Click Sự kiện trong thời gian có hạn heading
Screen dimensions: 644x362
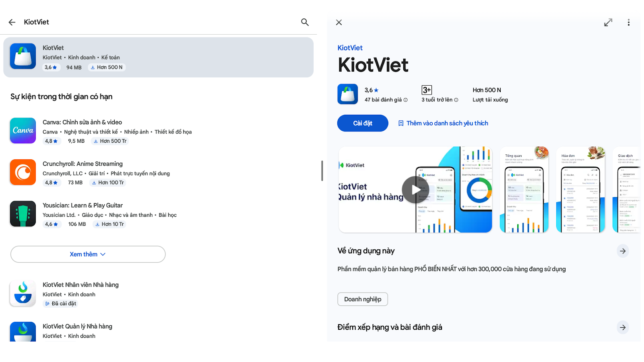coord(61,97)
